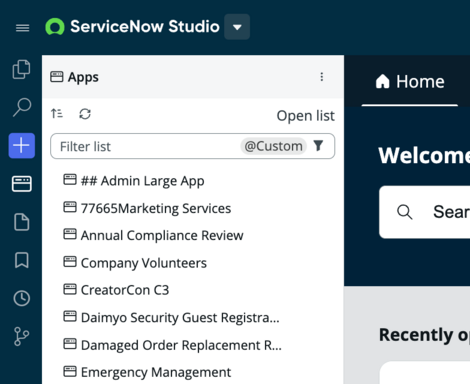Click the ServiceNow Studio logo
The image size is (470, 384).
point(55,27)
